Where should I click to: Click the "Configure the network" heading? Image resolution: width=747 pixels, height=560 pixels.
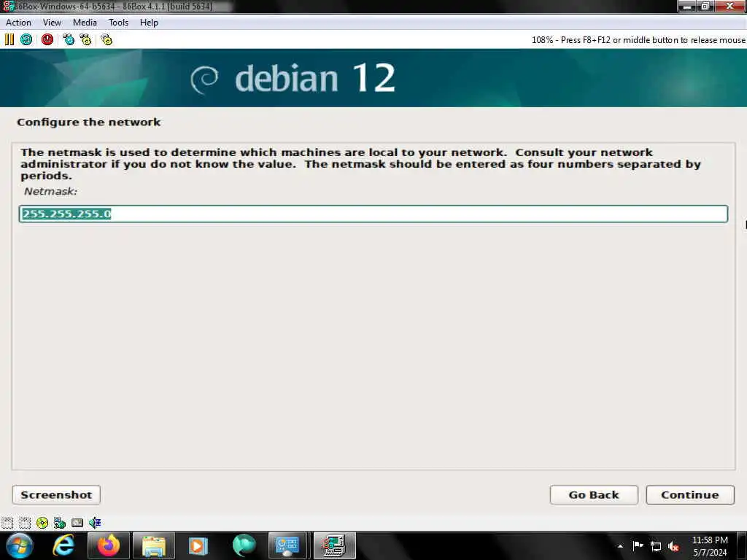click(88, 122)
